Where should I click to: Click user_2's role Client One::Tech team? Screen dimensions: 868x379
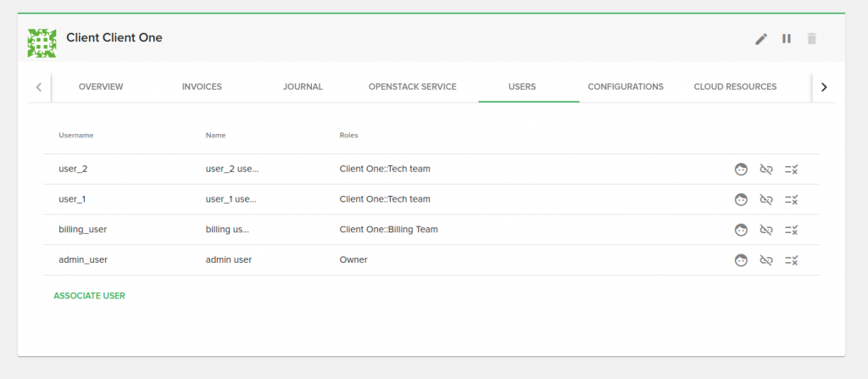(x=385, y=169)
